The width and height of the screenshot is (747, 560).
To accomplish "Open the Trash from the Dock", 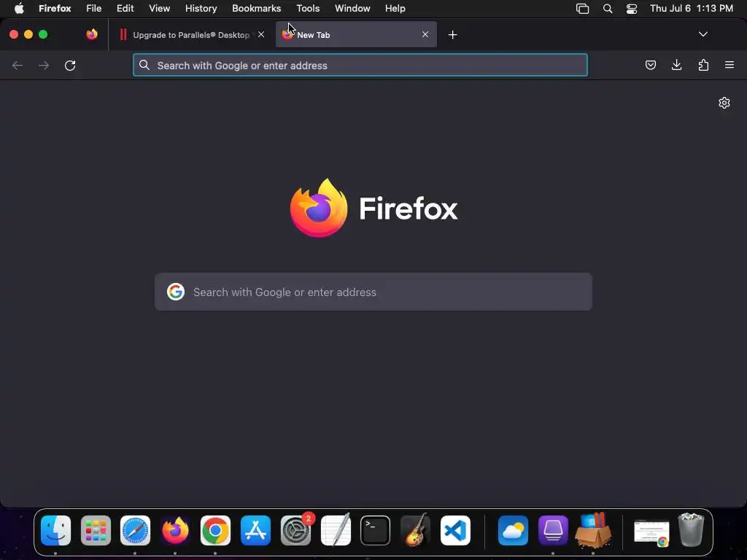I will (692, 529).
